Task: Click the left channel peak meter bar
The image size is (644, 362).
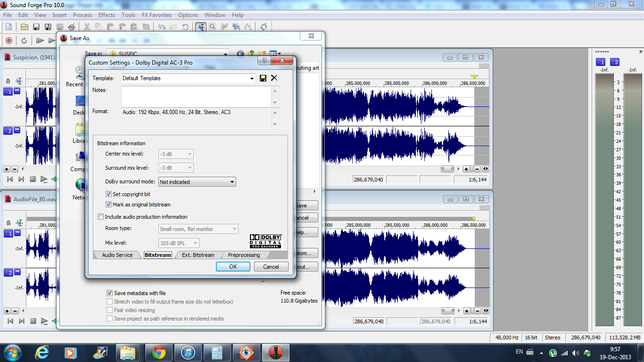Action: click(604, 199)
